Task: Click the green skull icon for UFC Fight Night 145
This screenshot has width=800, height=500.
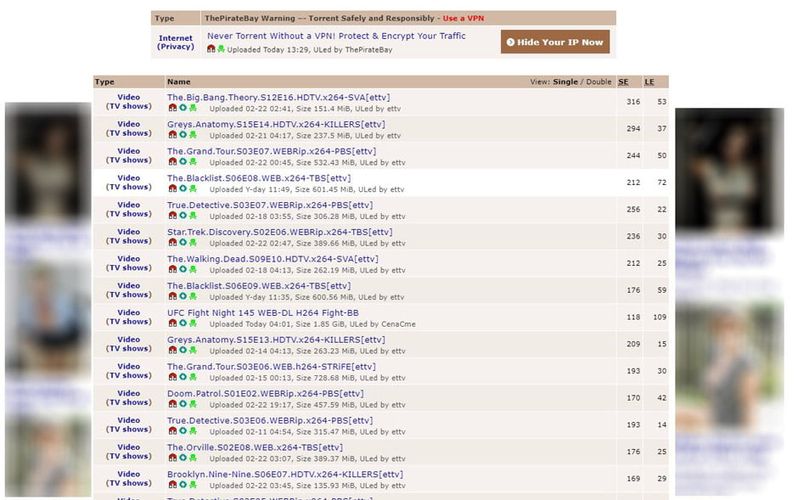Action: (x=193, y=323)
